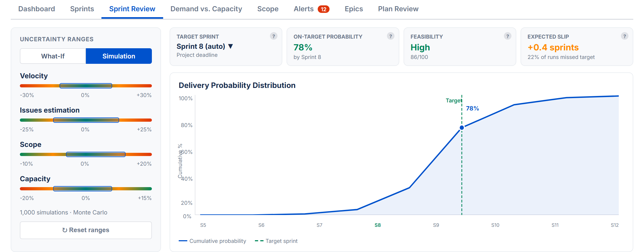
Task: Open help for the Feasibility score
Action: pos(507,36)
